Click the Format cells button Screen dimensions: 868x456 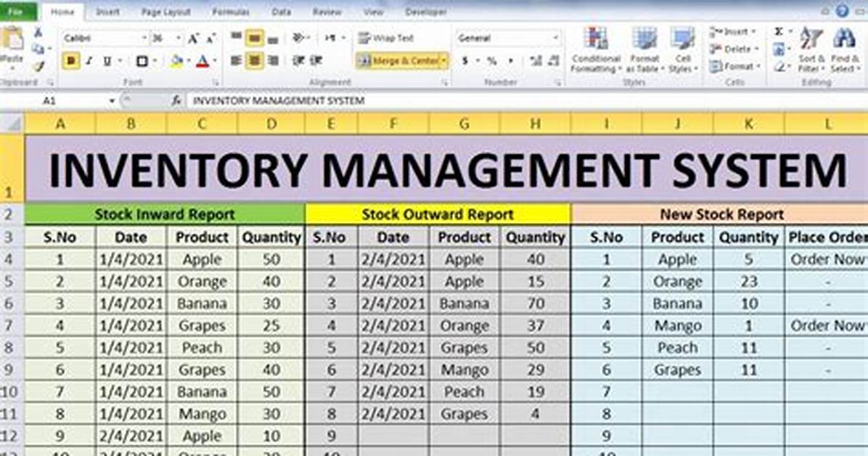click(735, 67)
